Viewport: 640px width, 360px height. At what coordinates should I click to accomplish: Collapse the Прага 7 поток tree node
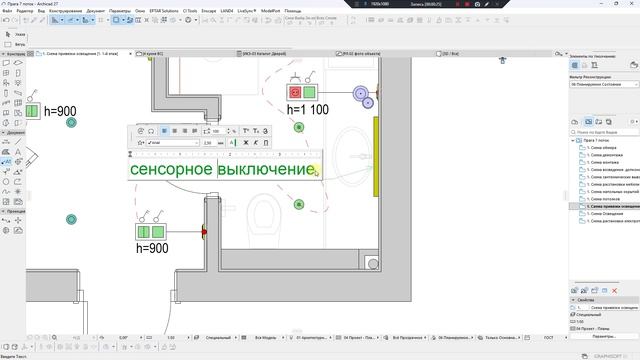tap(573, 140)
